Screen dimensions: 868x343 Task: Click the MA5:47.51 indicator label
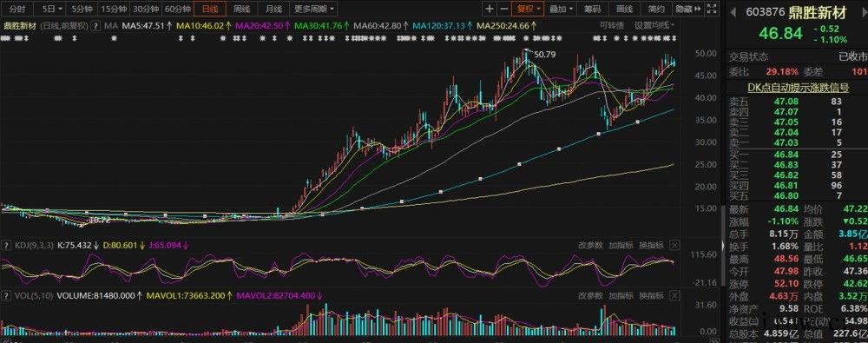click(146, 25)
